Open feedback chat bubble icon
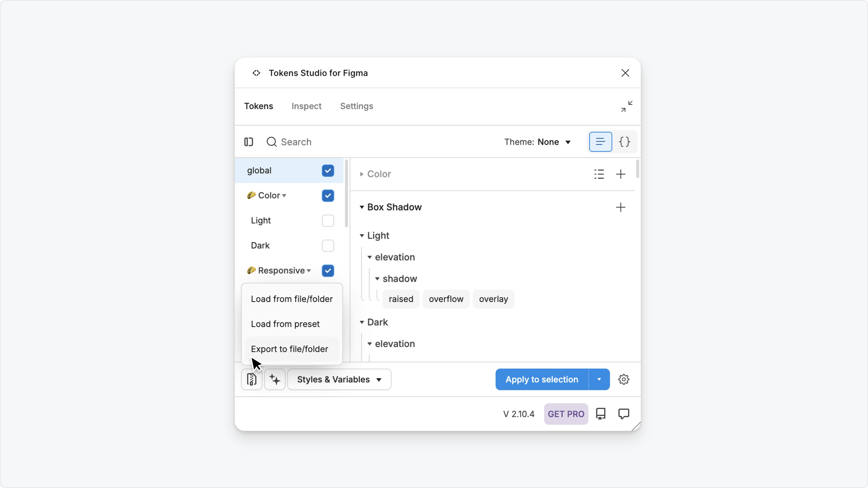868x488 pixels. coord(624,414)
